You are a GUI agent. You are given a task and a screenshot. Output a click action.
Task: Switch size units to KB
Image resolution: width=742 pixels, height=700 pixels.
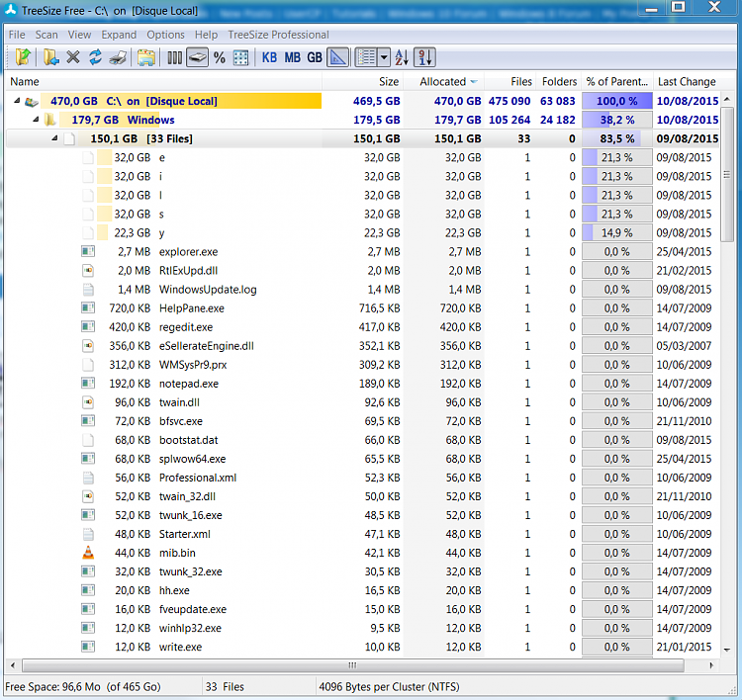[269, 57]
